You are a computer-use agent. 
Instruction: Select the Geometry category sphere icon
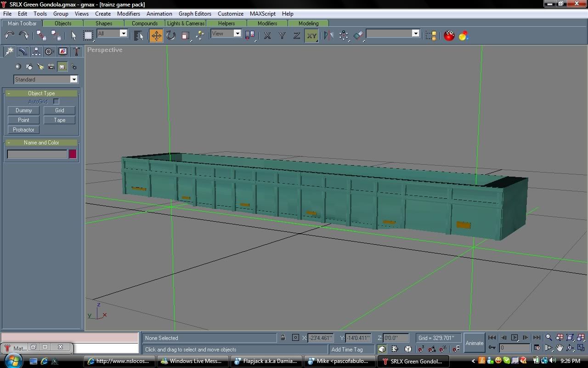[18, 67]
